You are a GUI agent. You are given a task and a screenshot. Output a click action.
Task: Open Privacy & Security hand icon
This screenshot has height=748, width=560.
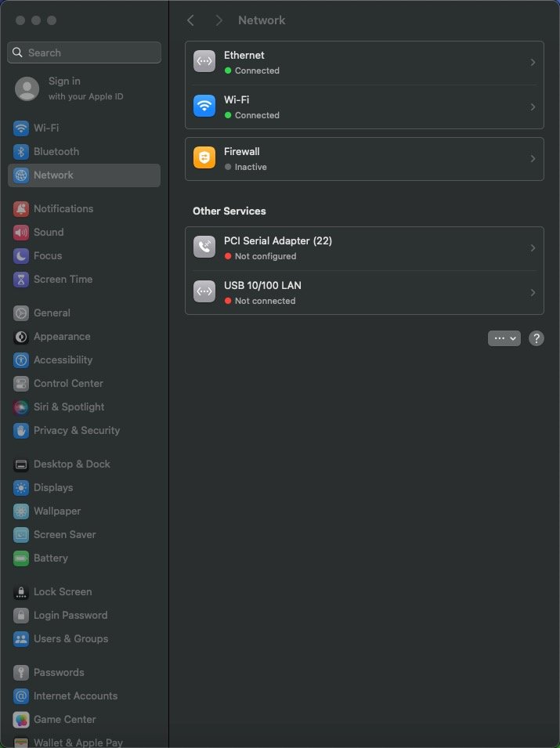[21, 431]
